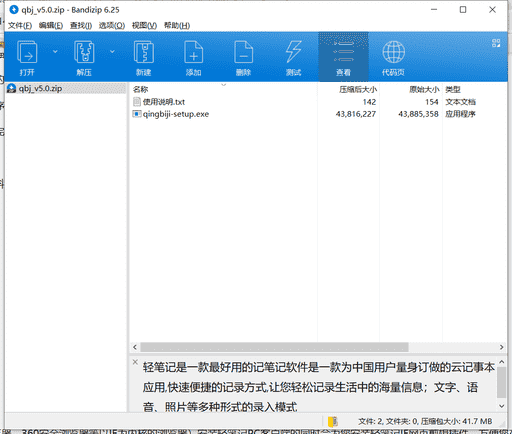Expand the Open button dropdown arrow
This screenshot has height=434, width=512.
coord(55,51)
